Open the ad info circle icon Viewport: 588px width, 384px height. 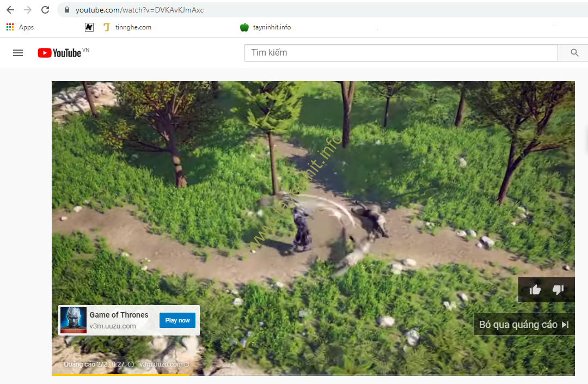click(x=131, y=364)
